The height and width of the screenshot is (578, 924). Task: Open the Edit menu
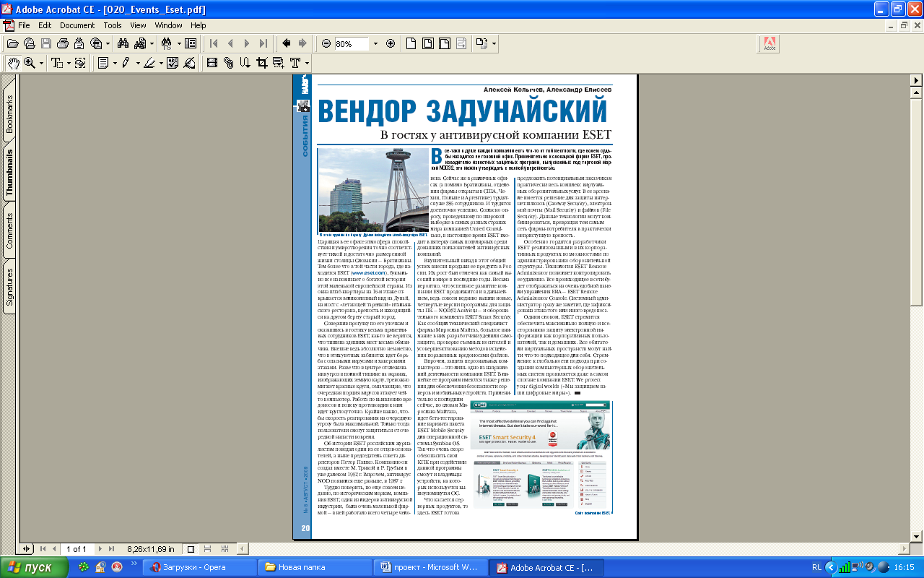(x=45, y=25)
